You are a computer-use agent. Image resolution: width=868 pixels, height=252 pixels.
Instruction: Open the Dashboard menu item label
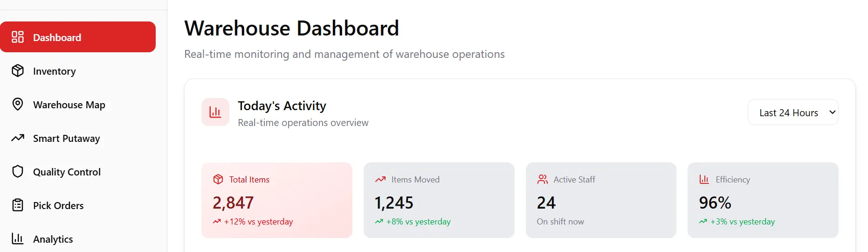pyautogui.click(x=57, y=37)
